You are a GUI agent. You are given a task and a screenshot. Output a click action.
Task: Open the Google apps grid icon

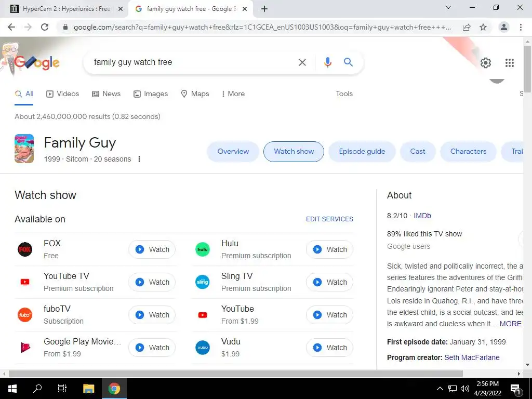[509, 63]
